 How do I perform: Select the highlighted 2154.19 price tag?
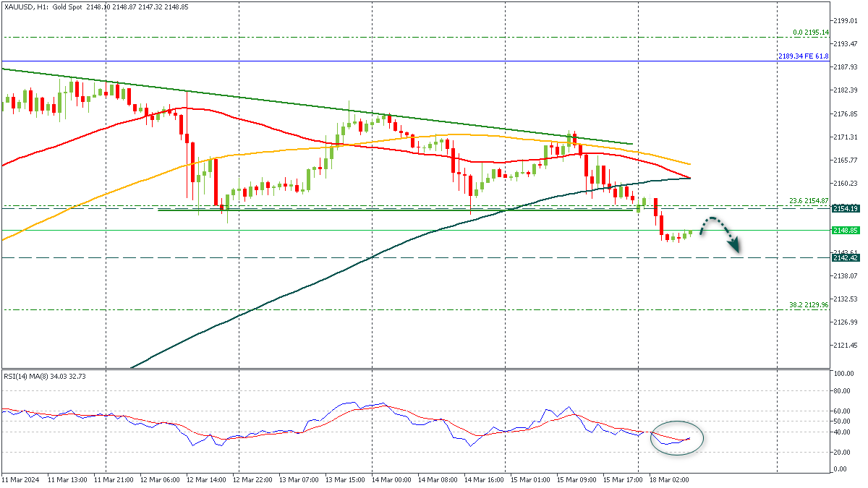click(x=844, y=208)
